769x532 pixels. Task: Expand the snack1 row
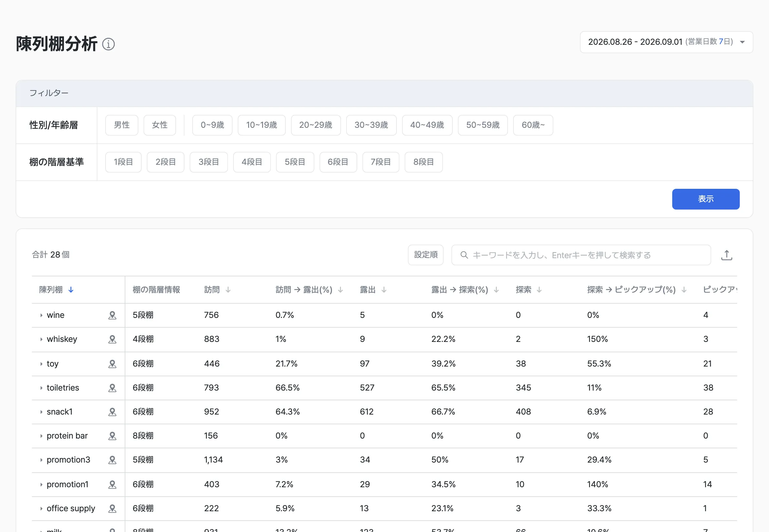point(41,412)
